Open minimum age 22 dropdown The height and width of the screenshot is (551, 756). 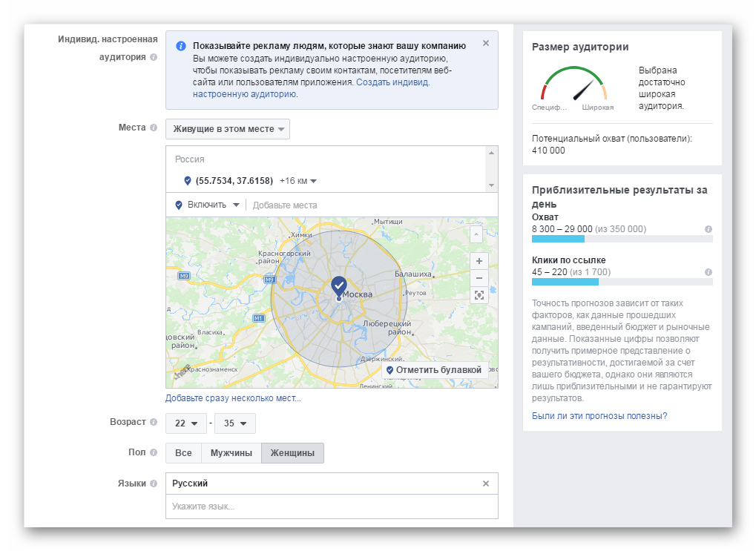185,423
